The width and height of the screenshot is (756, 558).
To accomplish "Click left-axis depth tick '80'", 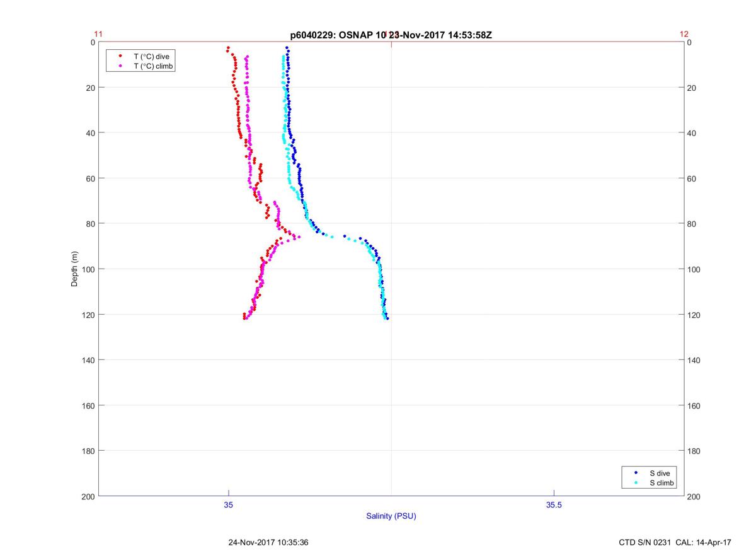I will [91, 224].
